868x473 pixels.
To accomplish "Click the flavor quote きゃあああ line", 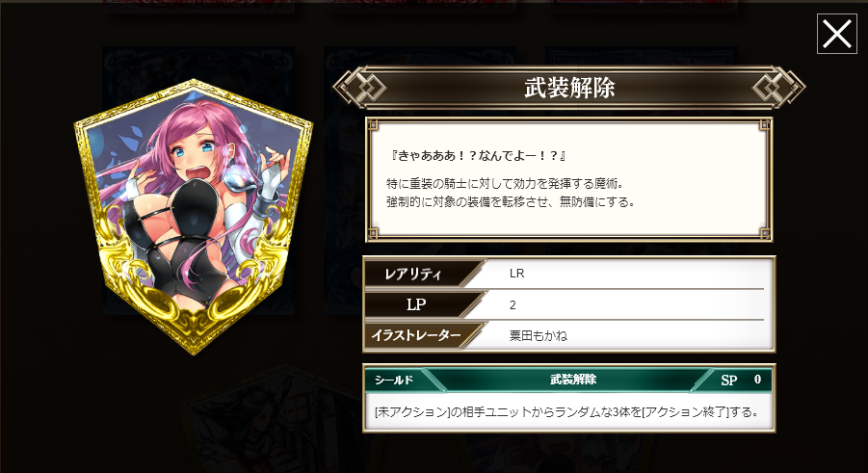I will coord(478,156).
